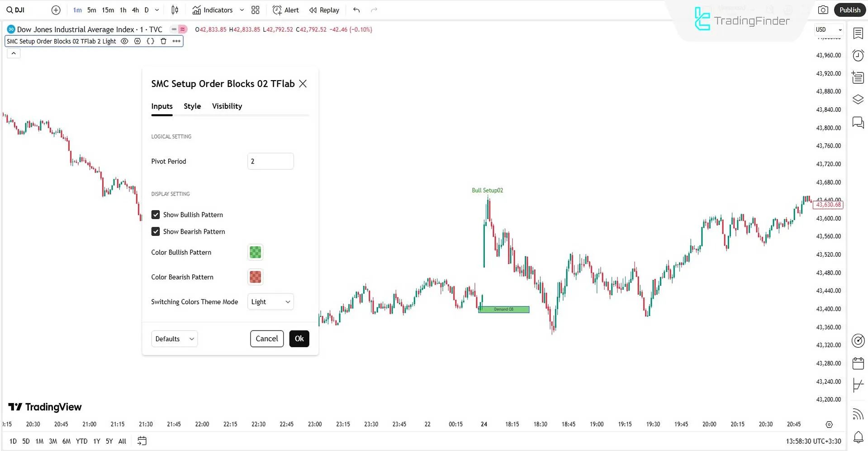Switch to the Style tab
868x451 pixels.
click(x=192, y=106)
